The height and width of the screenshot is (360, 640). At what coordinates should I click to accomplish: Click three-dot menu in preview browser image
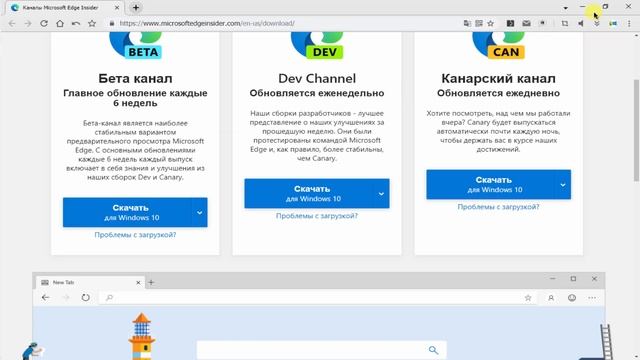pyautogui.click(x=592, y=298)
